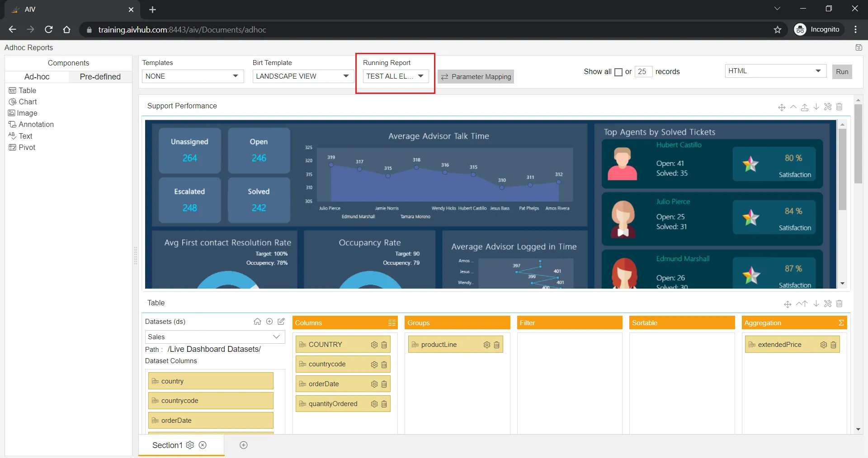The image size is (868, 458).
Task: Reload the browser page
Action: click(49, 30)
